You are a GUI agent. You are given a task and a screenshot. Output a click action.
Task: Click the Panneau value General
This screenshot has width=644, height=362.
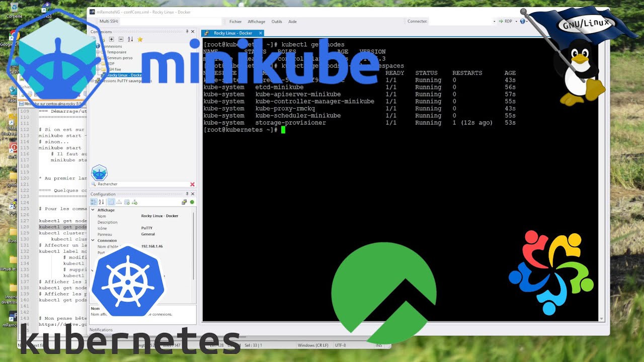pyautogui.click(x=148, y=234)
